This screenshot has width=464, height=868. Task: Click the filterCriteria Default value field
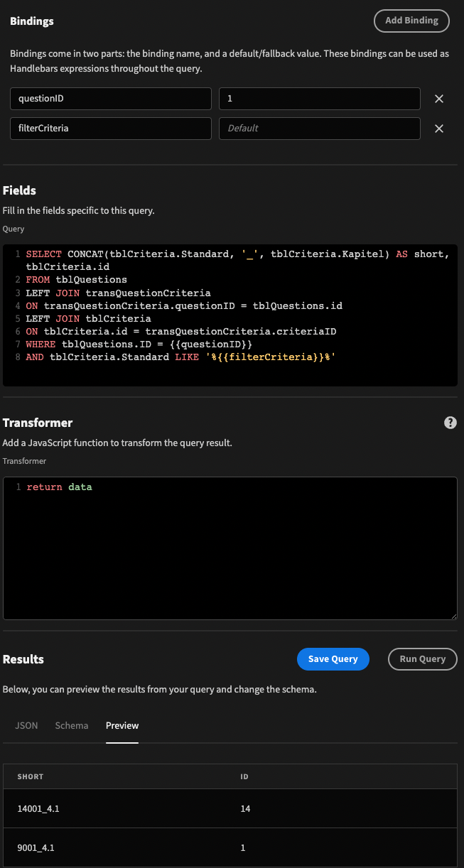point(319,129)
